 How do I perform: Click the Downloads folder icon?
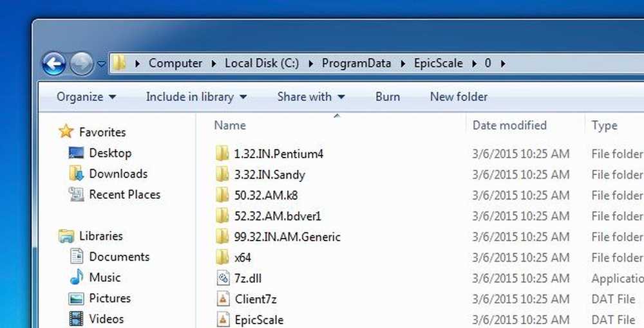[x=77, y=174]
